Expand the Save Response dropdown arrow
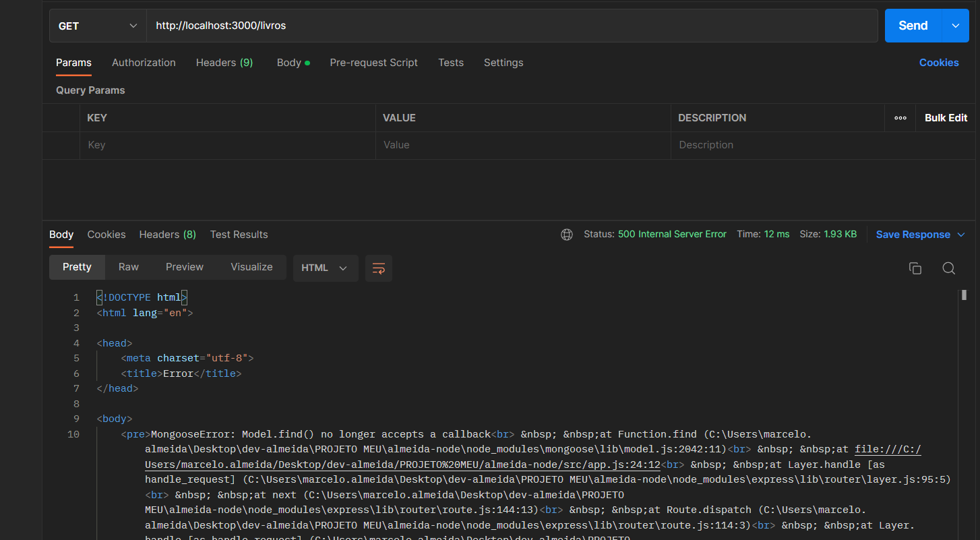This screenshot has width=980, height=540. coord(961,235)
